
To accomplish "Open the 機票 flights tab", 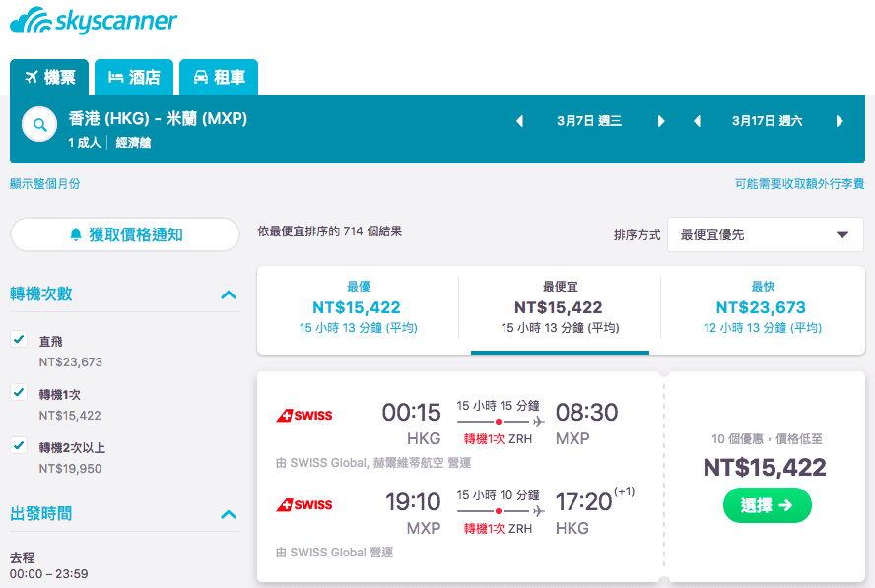I will [49, 77].
